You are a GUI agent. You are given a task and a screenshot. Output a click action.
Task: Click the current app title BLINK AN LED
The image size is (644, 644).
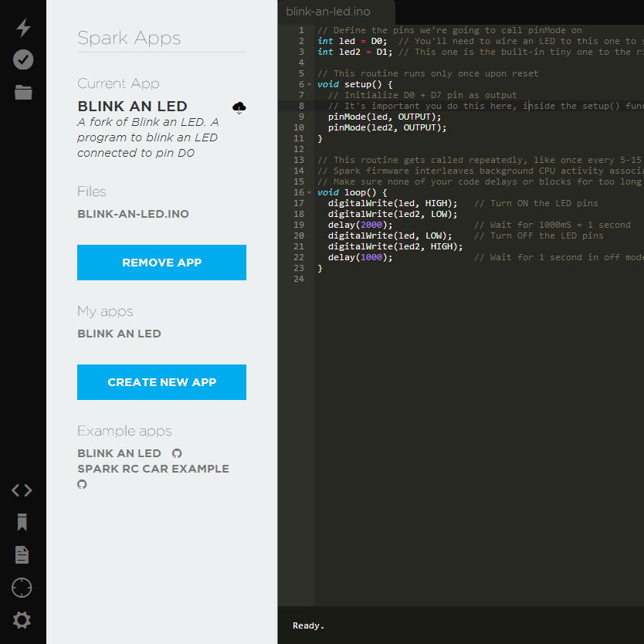pos(133,107)
